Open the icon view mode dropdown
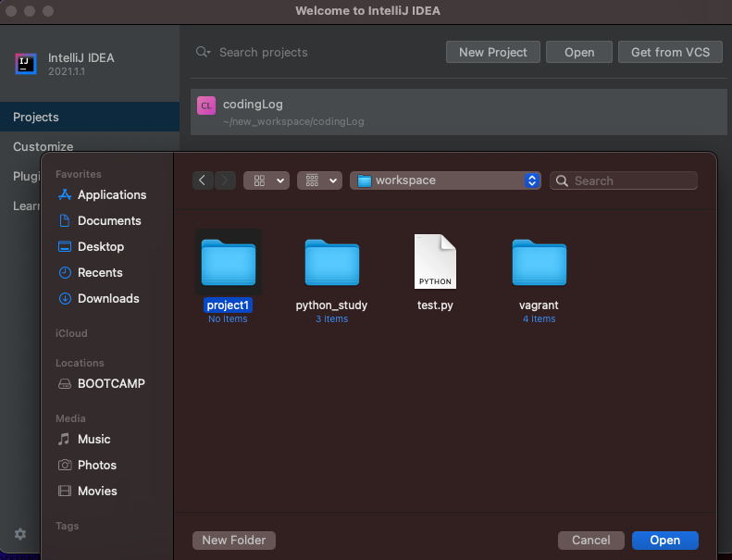 point(267,180)
